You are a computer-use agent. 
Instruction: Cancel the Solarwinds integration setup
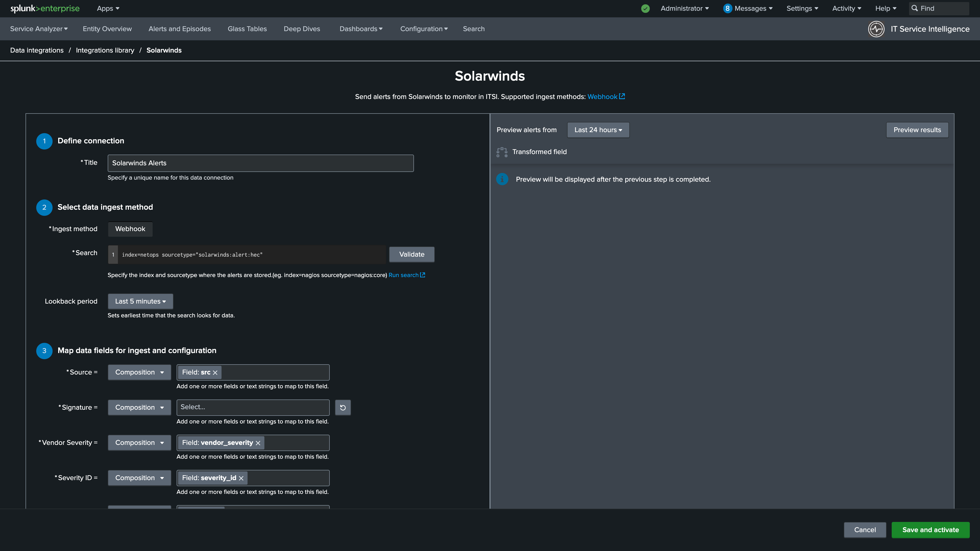pos(865,530)
